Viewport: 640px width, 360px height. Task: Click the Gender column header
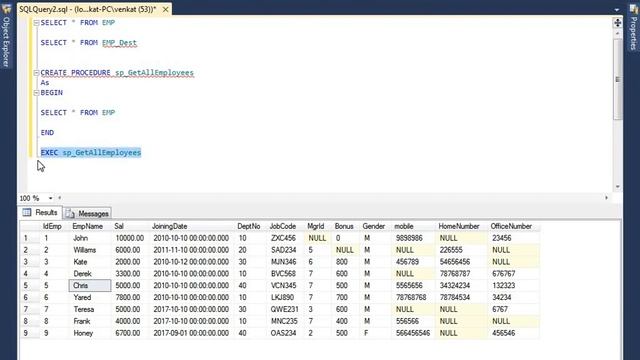(x=376, y=226)
